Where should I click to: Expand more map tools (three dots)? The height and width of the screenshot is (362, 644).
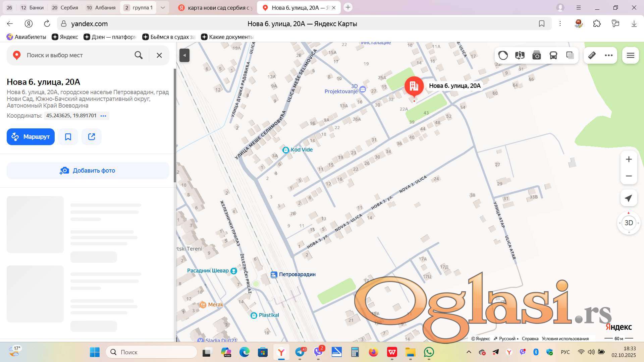(609, 55)
